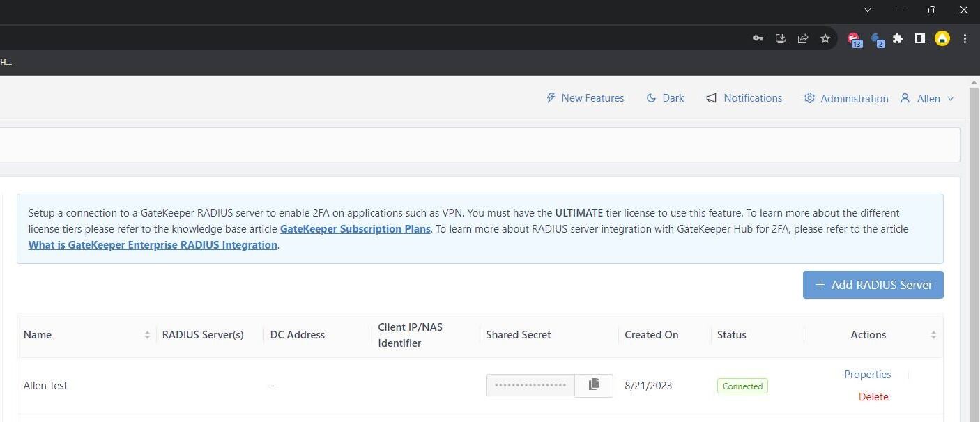This screenshot has width=980, height=422.
Task: Switch to Dark mode
Action: [665, 98]
